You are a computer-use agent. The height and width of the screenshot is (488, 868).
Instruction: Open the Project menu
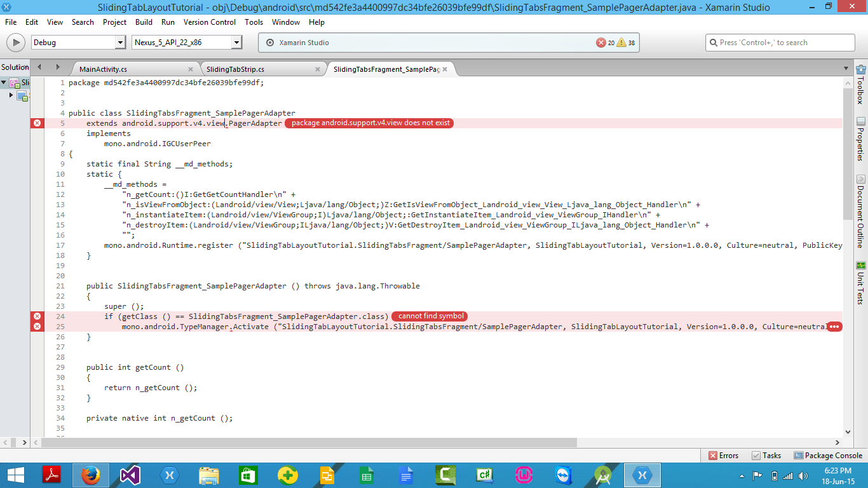coord(115,22)
